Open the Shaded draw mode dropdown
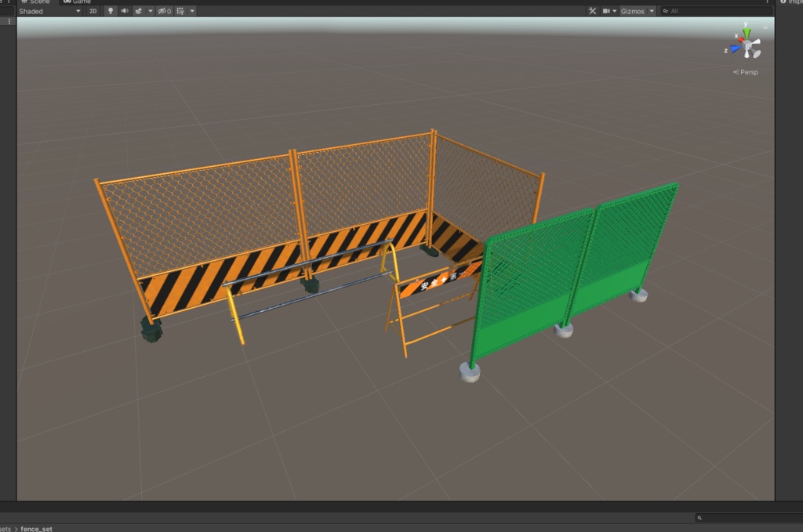This screenshot has width=803, height=532. (49, 10)
